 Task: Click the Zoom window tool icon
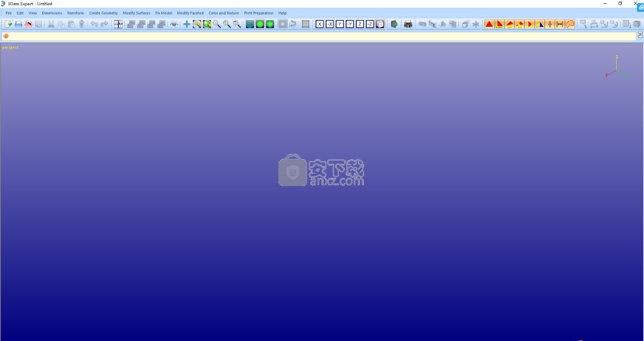(x=197, y=24)
